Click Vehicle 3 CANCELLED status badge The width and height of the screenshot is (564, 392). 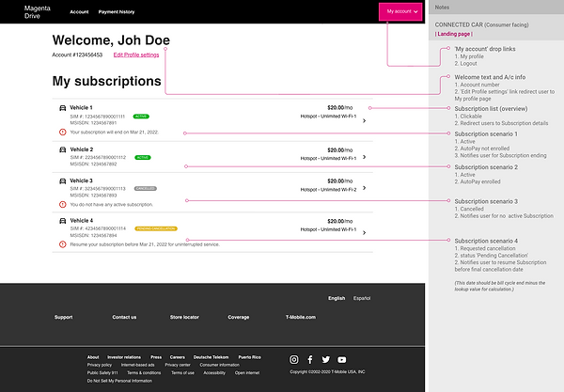(x=146, y=188)
